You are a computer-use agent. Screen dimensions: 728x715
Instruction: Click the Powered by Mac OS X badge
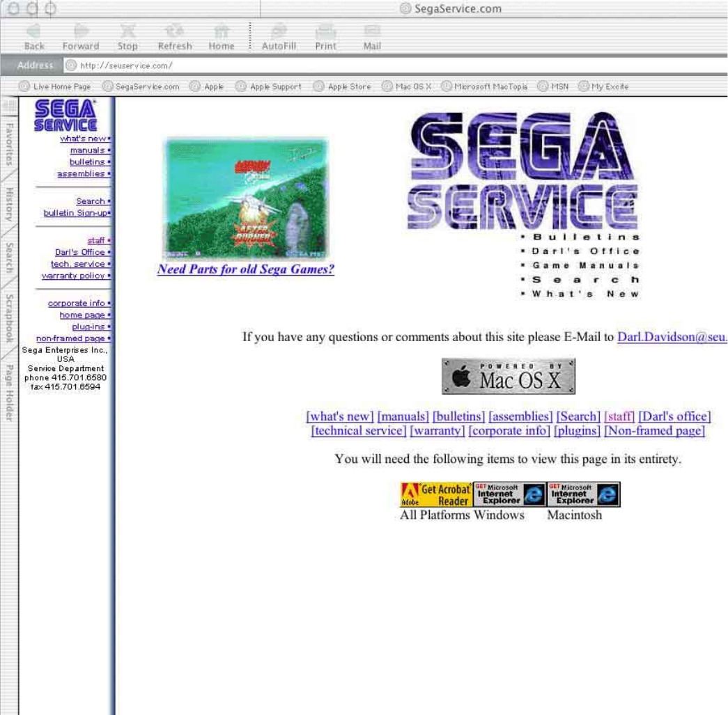point(509,376)
